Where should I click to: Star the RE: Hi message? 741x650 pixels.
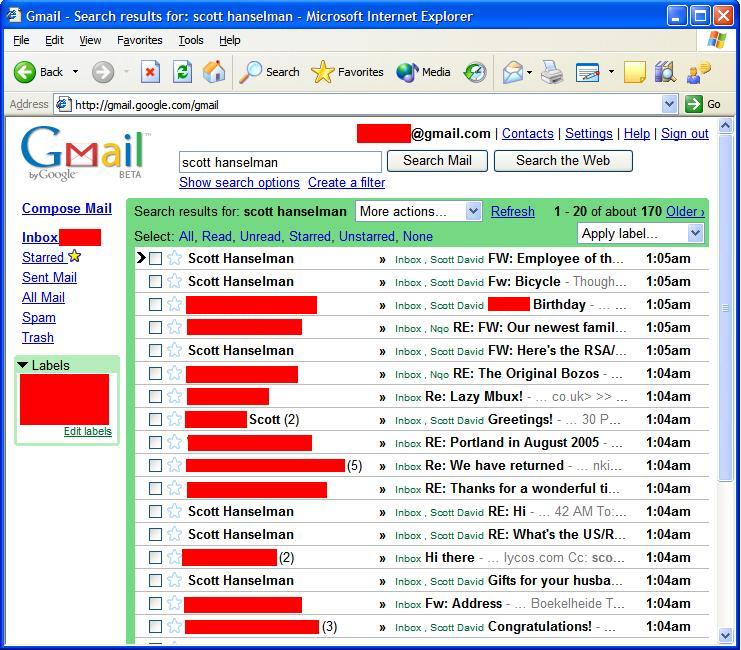[x=174, y=511]
